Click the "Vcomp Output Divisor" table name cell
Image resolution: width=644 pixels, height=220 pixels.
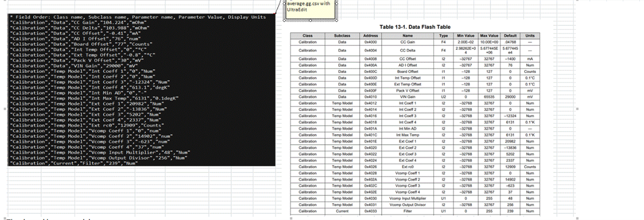407,205
